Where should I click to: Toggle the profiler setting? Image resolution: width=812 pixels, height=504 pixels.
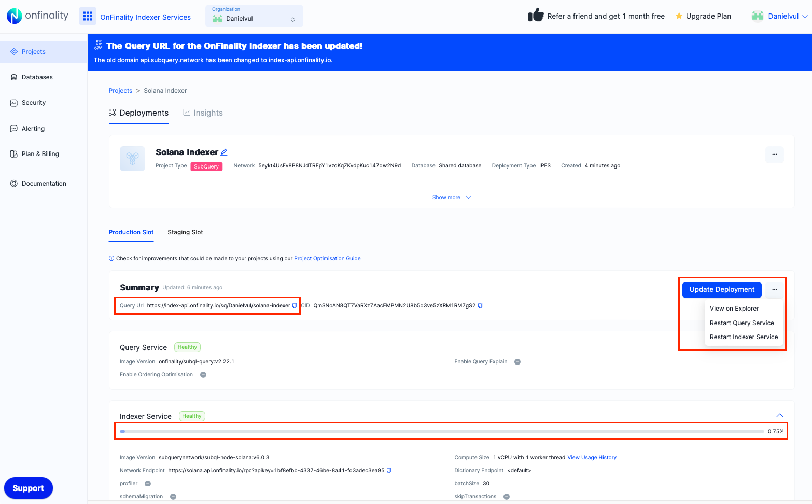click(147, 483)
